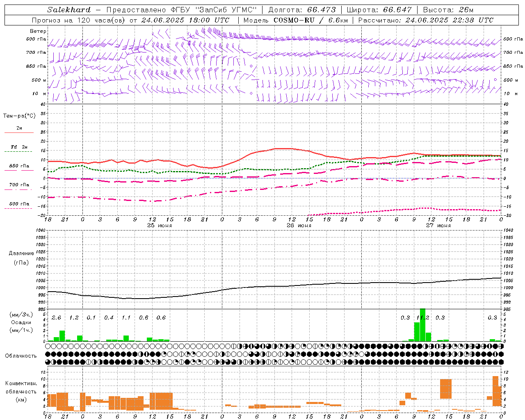525x420 pixels.
Task: Click the 2.6 precipitation total
Action: 56,318
